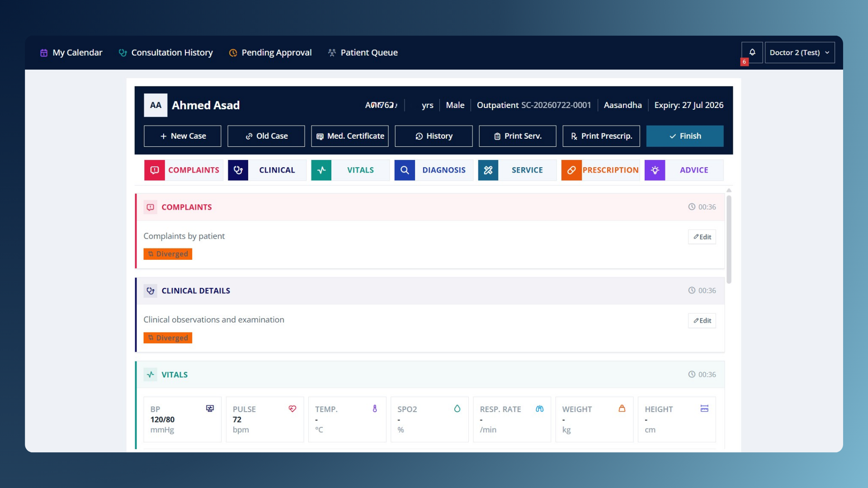
Task: Open the Doctor 2 (Test) user dropdown
Action: (799, 52)
